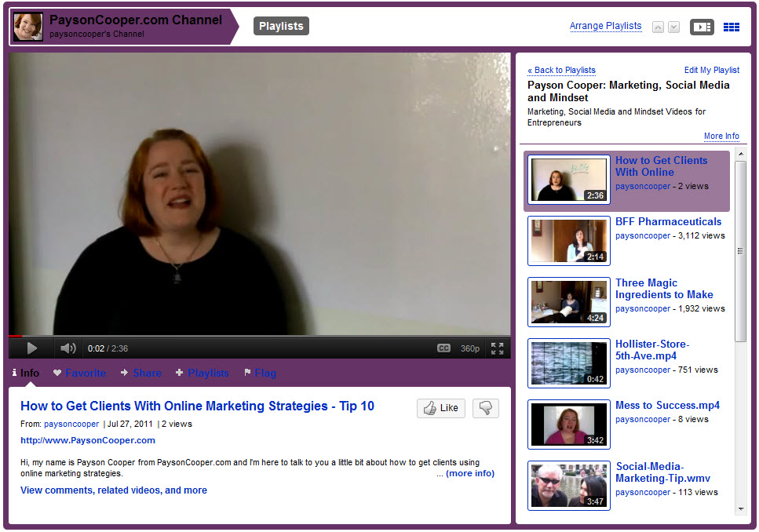Open How to Get Clients With Online title
This screenshot has height=532, width=759.
pos(661,166)
